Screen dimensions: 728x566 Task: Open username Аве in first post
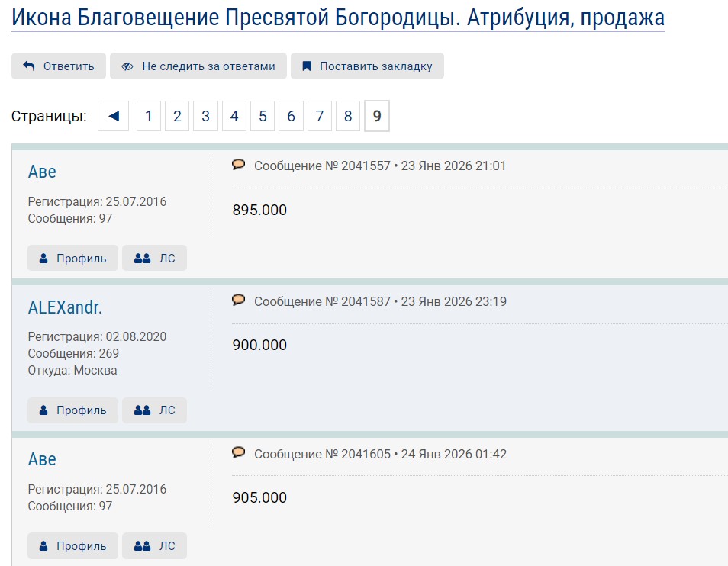42,172
